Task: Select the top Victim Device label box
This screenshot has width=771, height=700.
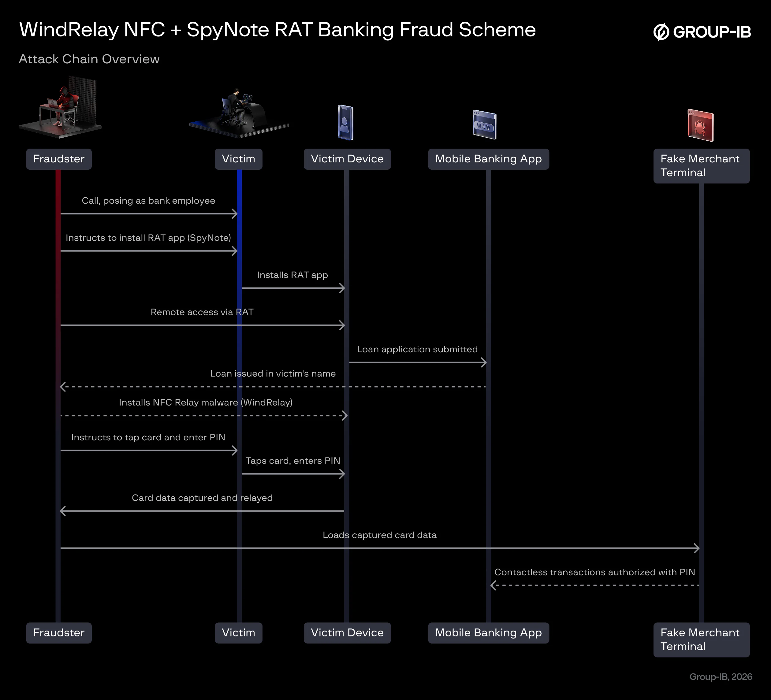Action: click(x=347, y=159)
